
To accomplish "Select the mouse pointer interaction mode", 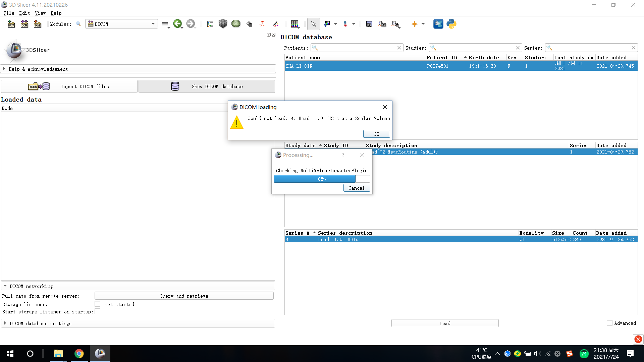I will (x=313, y=24).
